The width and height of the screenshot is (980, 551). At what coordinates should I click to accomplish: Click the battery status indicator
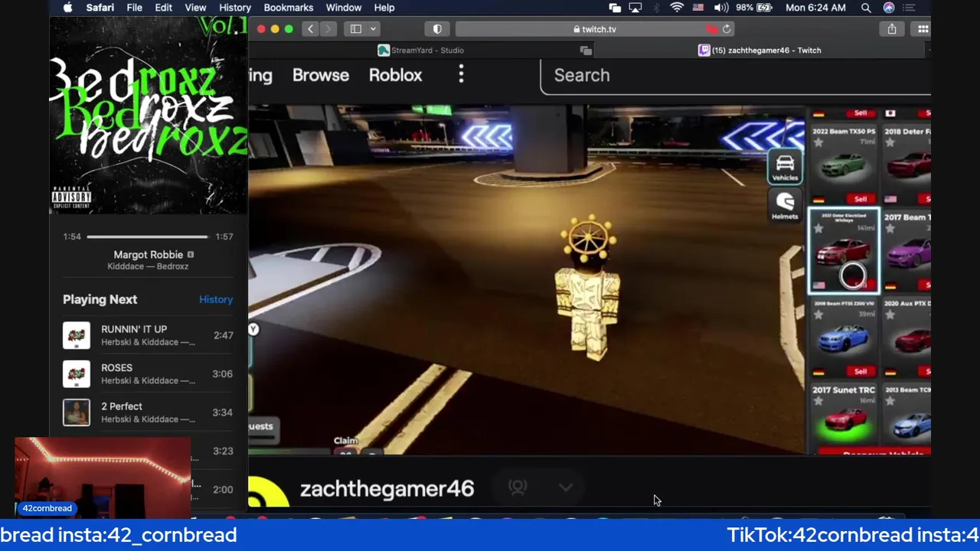pos(754,8)
